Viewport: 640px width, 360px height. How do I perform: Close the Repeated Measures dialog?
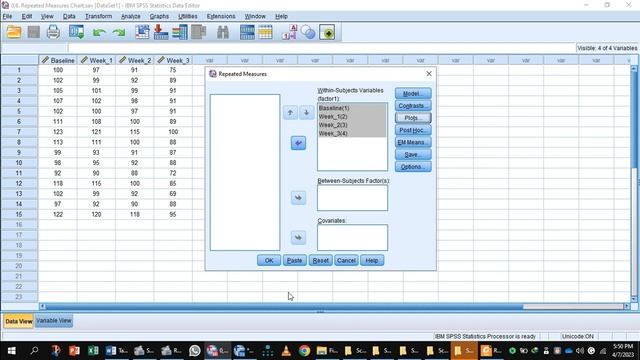tap(429, 73)
